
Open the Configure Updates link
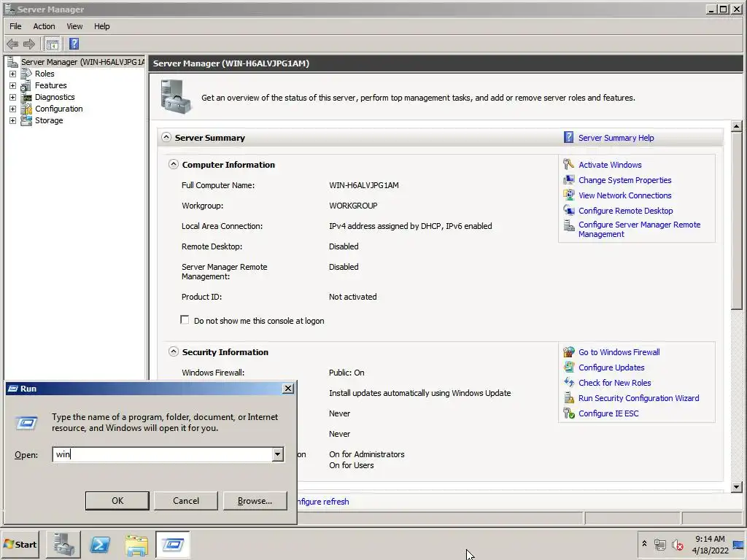tap(611, 367)
